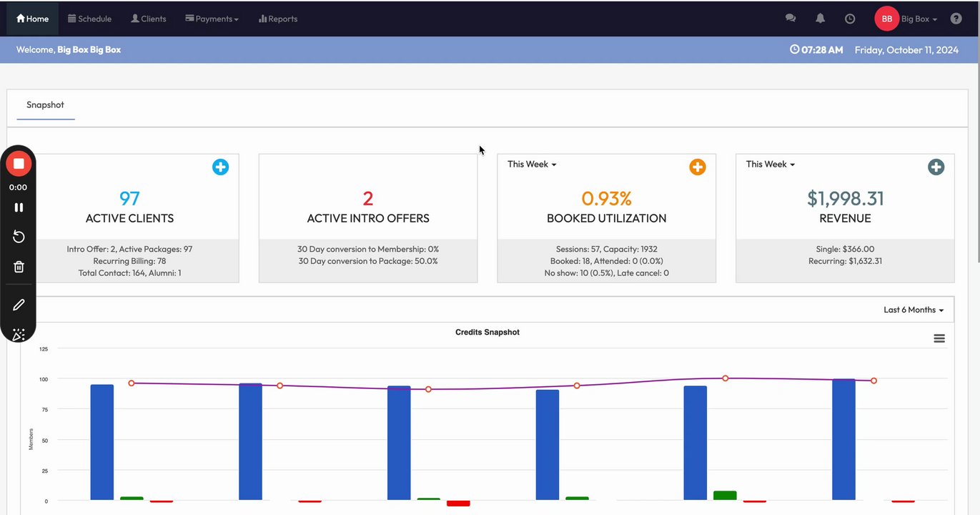The image size is (980, 515).
Task: Click the 07:28 AM clock display
Action: (816, 50)
